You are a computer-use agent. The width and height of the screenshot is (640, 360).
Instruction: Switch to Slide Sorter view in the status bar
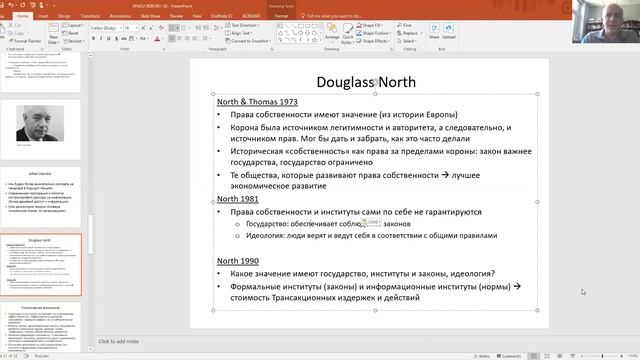click(x=547, y=356)
